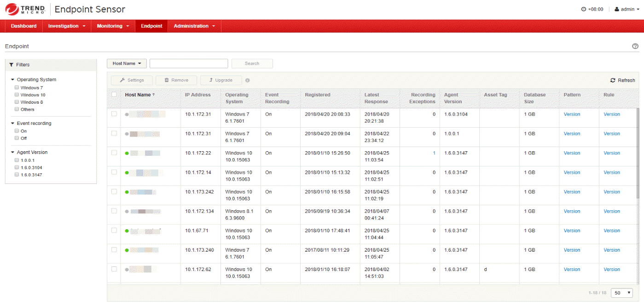Switch to the Dashboard tab

click(x=23, y=26)
